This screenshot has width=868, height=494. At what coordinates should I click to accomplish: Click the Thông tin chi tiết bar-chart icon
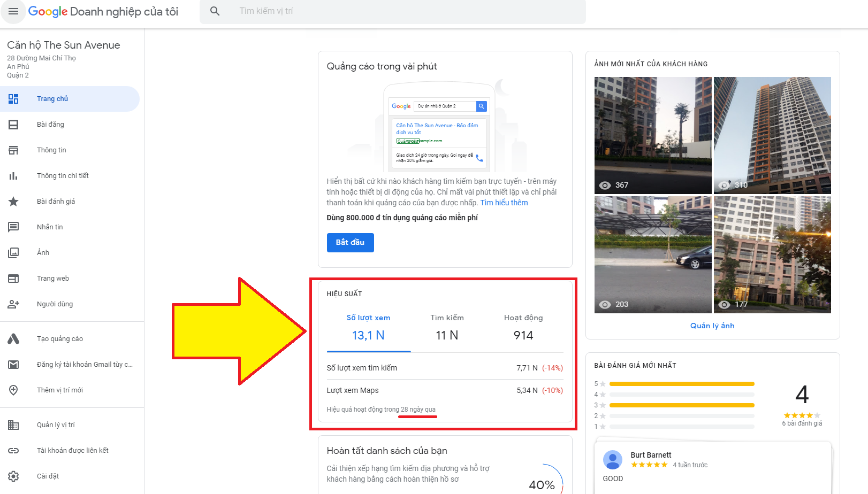coord(13,176)
